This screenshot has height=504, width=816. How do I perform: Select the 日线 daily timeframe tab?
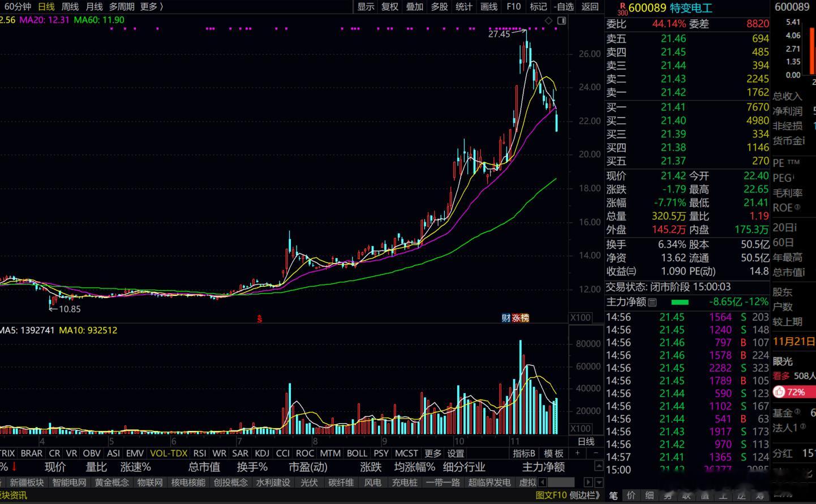[x=46, y=7]
